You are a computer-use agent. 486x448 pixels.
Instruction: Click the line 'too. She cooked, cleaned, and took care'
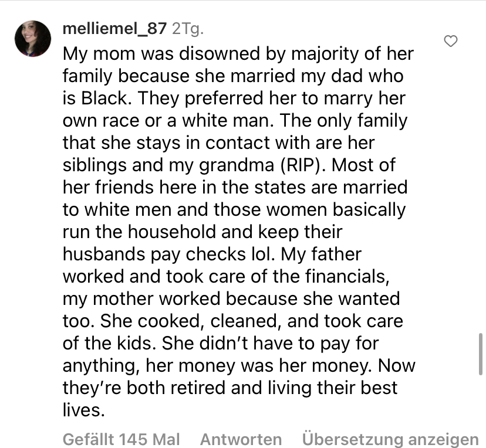(233, 321)
